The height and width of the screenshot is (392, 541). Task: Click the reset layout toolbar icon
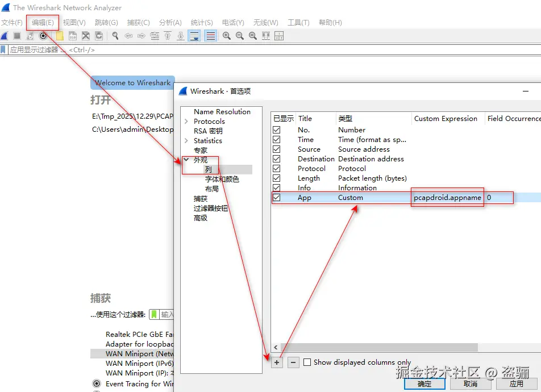279,36
